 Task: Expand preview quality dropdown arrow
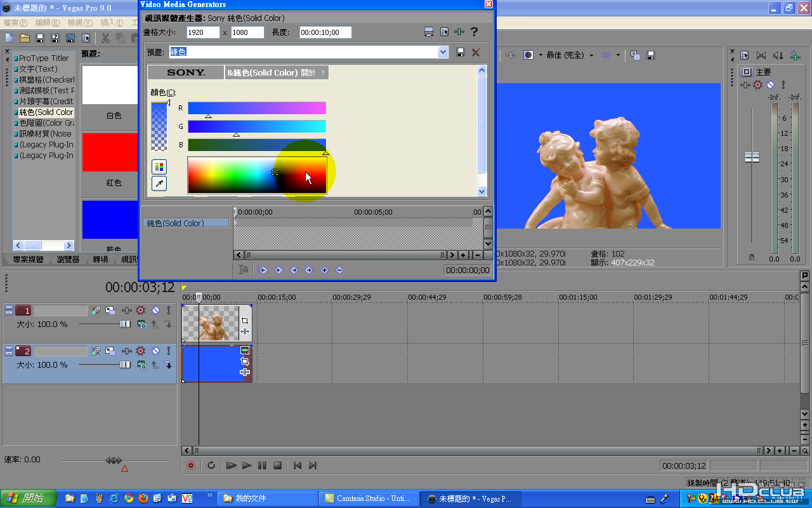click(591, 55)
